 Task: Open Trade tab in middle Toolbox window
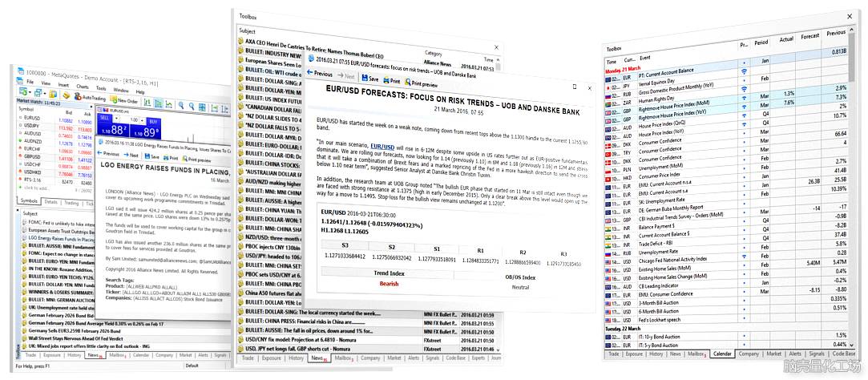point(246,358)
